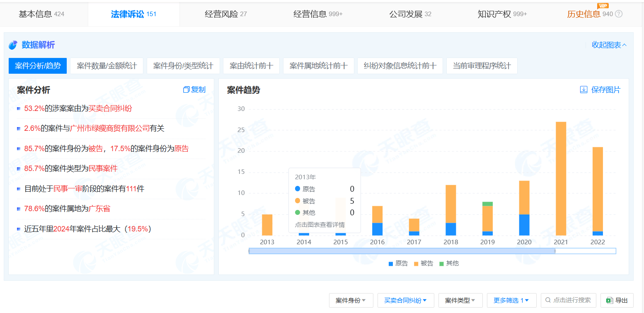Click the help icon beside 历史信息
Viewport: 644px width, 313px height.
[619, 14]
